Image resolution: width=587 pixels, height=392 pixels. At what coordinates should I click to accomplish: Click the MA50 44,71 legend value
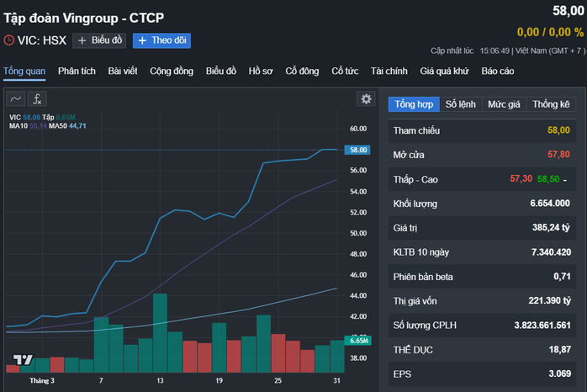coord(77,126)
